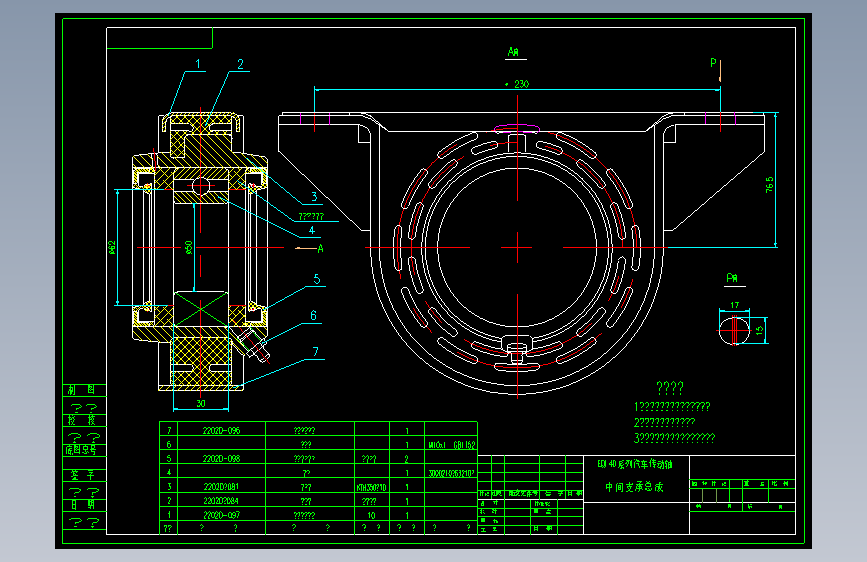Select the empty green box at top-left corner
This screenshot has width=867, height=562.
point(159,38)
